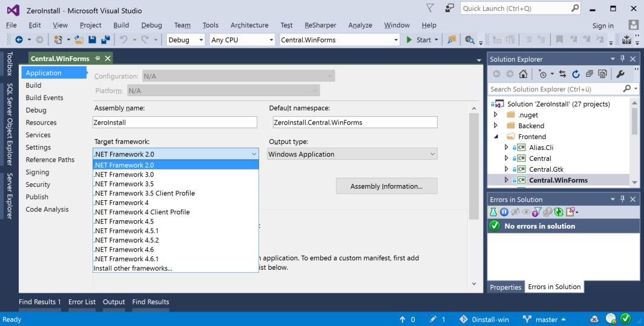Switch to the Properties panel tab
Viewport: 644px width, 326px height.
tap(505, 287)
